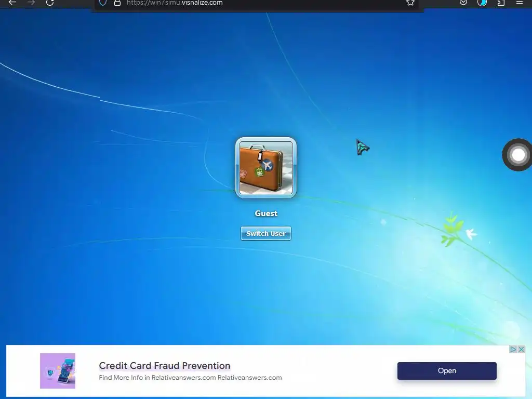This screenshot has height=399, width=532.
Task: Select the Guest account suitcase picture
Action: [x=266, y=168]
